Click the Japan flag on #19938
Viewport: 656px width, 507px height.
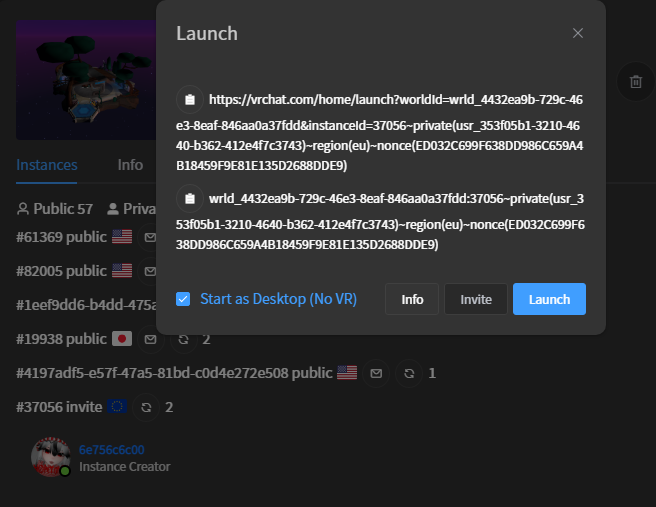tap(122, 339)
